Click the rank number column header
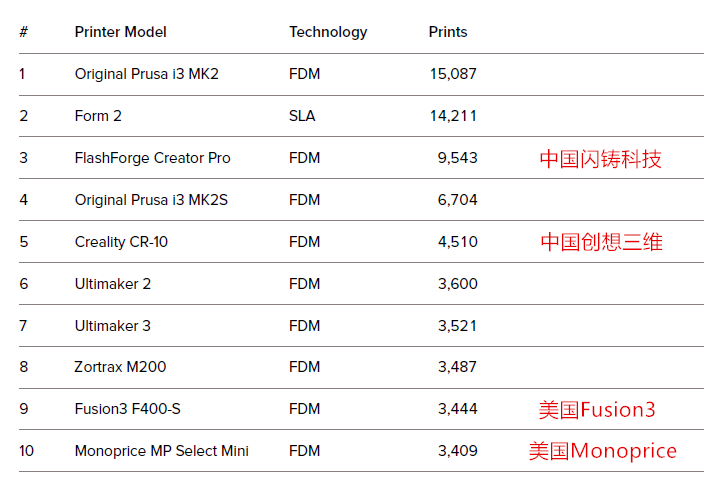Screen dimensions: 704x484 [x=24, y=32]
